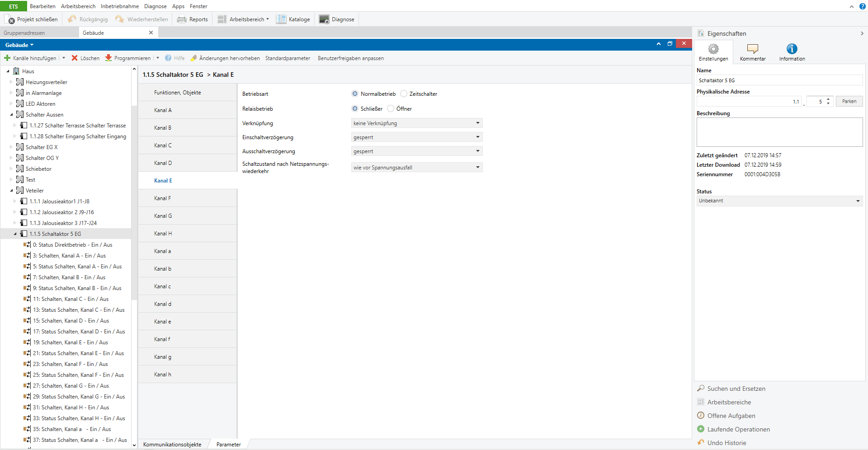The image size is (868, 450).
Task: Open the Einstellungen gear icon
Action: click(x=713, y=49)
